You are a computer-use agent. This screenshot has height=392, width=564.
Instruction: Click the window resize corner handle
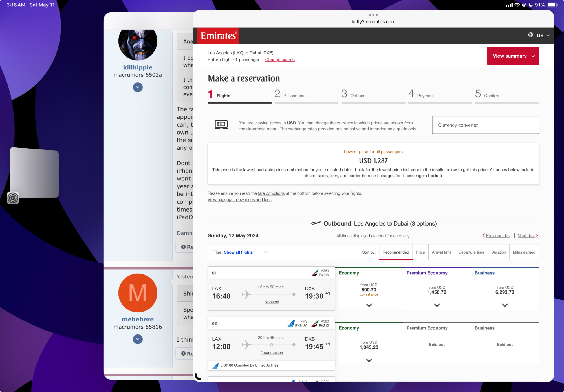[198, 377]
